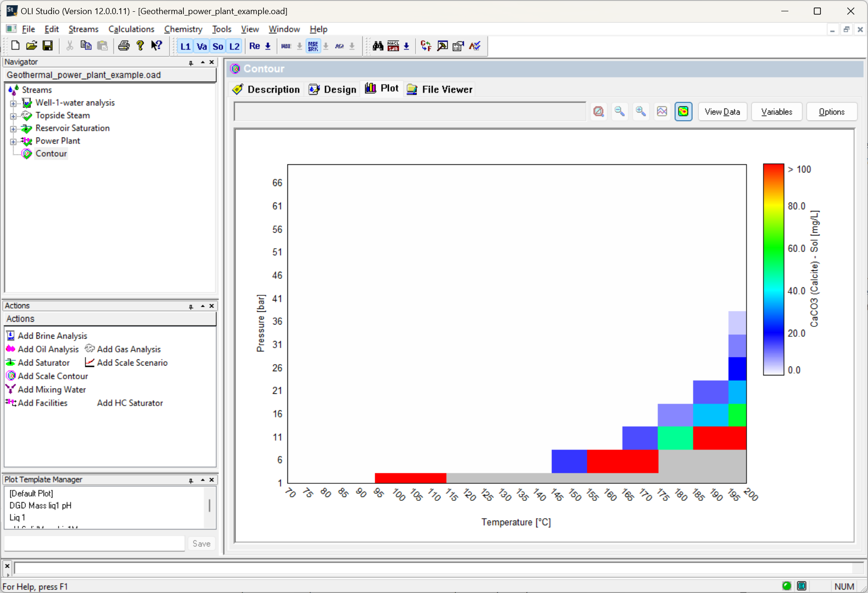
Task: Activate the context help pointer icon
Action: [x=156, y=46]
